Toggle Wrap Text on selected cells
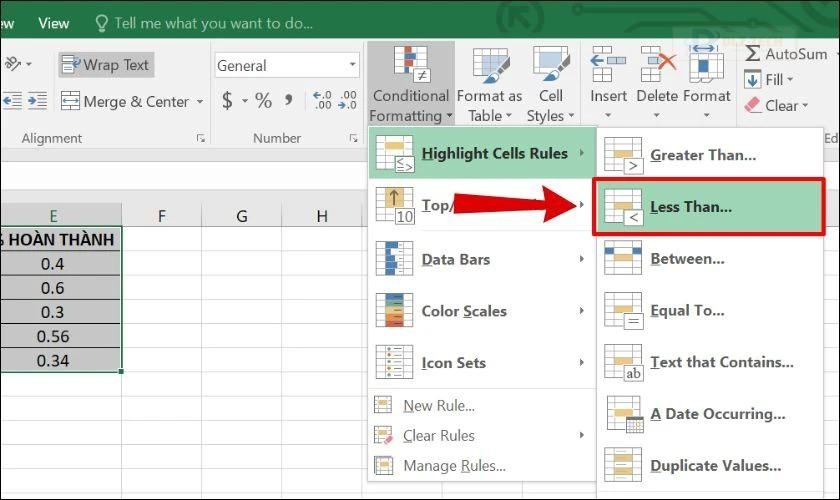The image size is (840, 500). pos(106,65)
